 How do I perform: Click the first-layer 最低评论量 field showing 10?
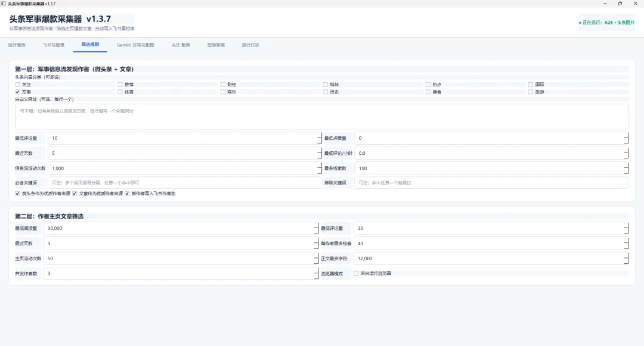coord(184,138)
